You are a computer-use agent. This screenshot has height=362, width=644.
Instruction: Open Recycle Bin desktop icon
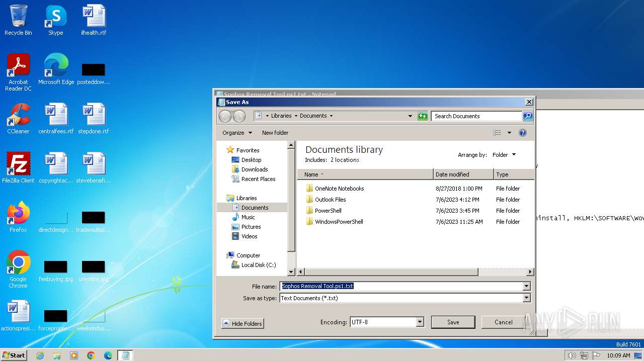click(x=18, y=21)
